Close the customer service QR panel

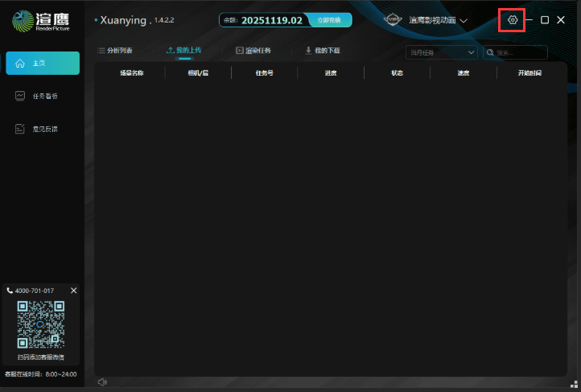74,290
